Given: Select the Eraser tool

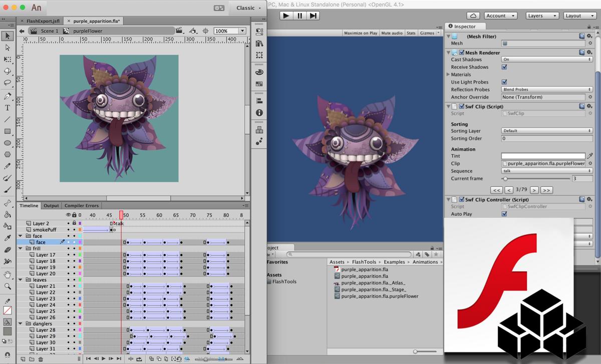Looking at the screenshot, I should (8, 249).
